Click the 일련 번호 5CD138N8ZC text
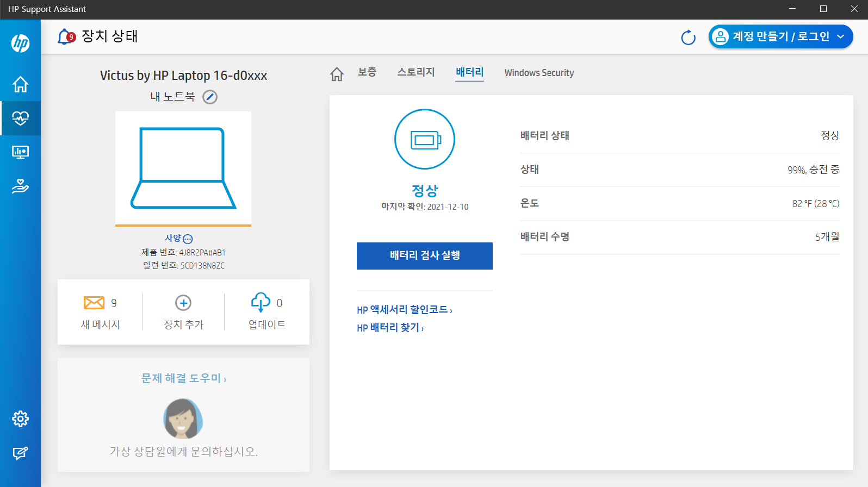Image resolution: width=868 pixels, height=487 pixels. pyautogui.click(x=183, y=266)
